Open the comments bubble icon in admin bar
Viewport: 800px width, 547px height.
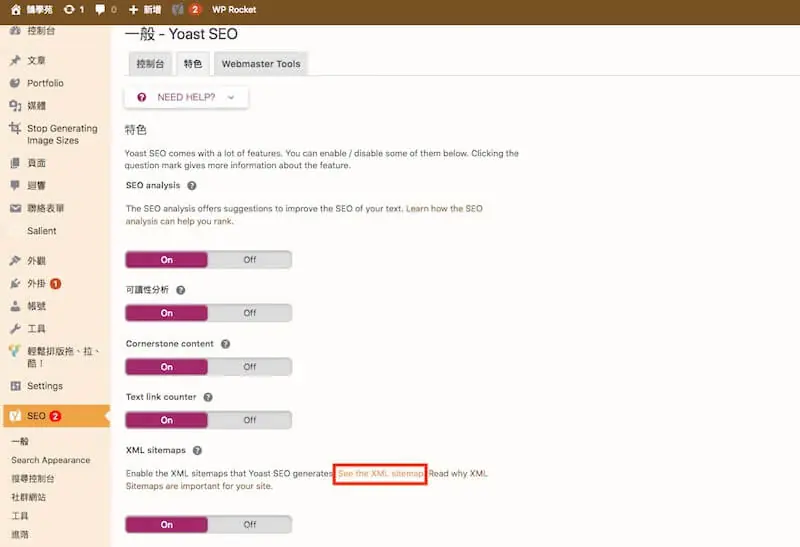(100, 10)
